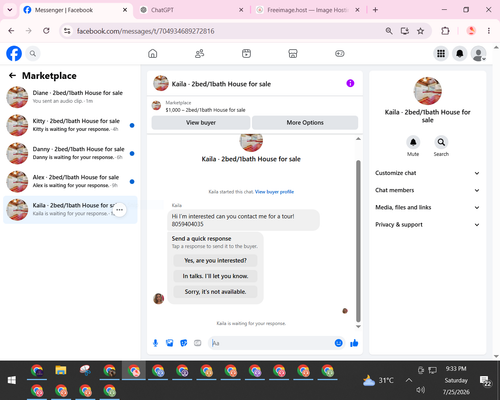
Task: Click the install app icon in address bar
Action: coord(405,31)
